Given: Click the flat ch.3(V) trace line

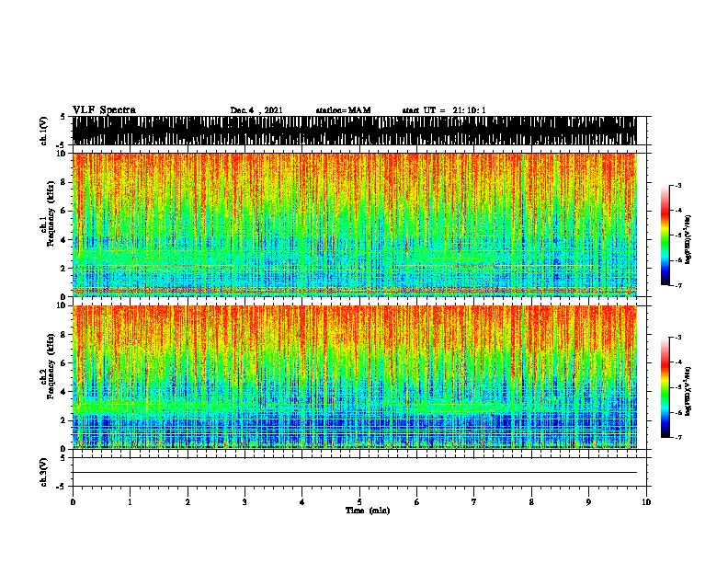Looking at the screenshot, I should (x=355, y=473).
